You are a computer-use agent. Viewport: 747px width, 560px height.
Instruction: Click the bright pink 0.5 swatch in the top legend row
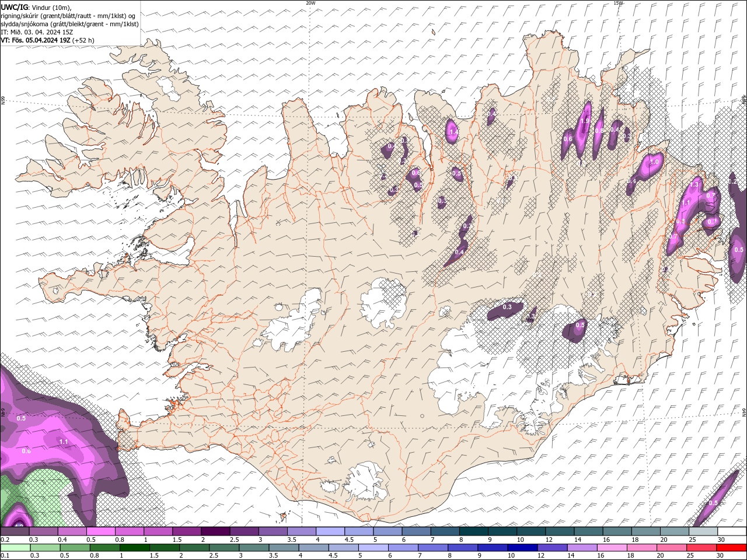tap(100, 531)
